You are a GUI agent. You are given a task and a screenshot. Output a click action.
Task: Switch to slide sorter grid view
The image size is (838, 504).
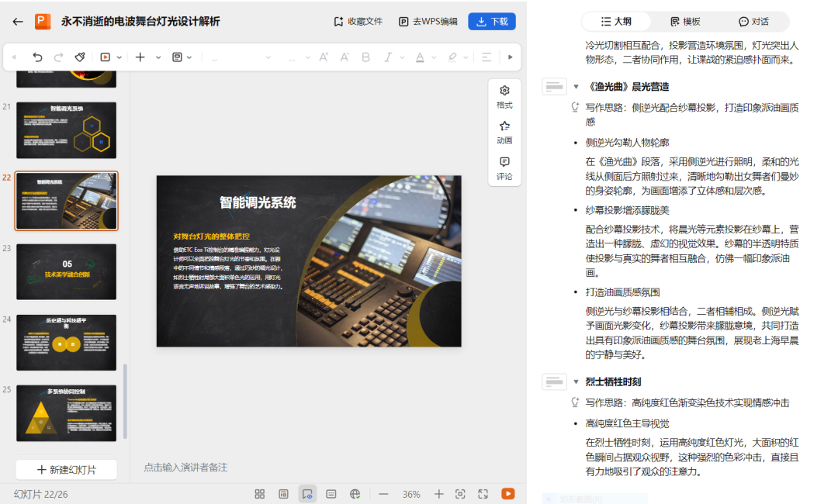pos(260,494)
